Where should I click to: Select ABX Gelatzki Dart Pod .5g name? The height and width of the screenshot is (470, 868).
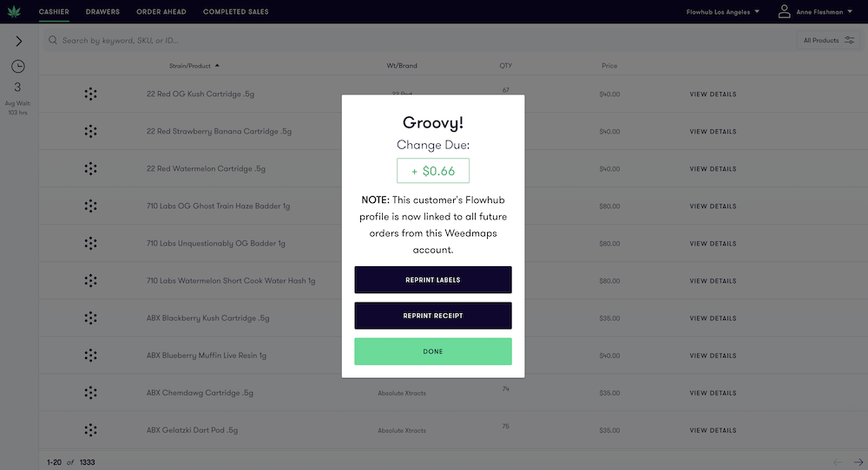192,430
